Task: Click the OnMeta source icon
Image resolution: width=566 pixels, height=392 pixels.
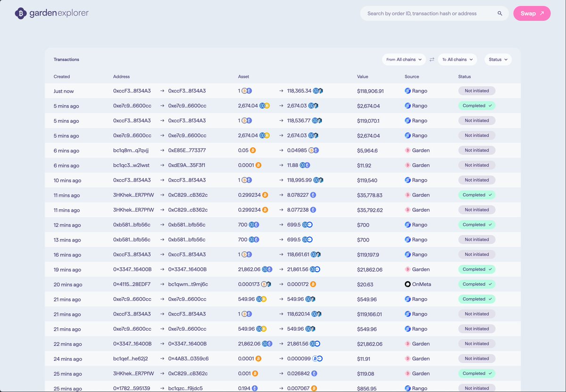Action: pos(408,284)
